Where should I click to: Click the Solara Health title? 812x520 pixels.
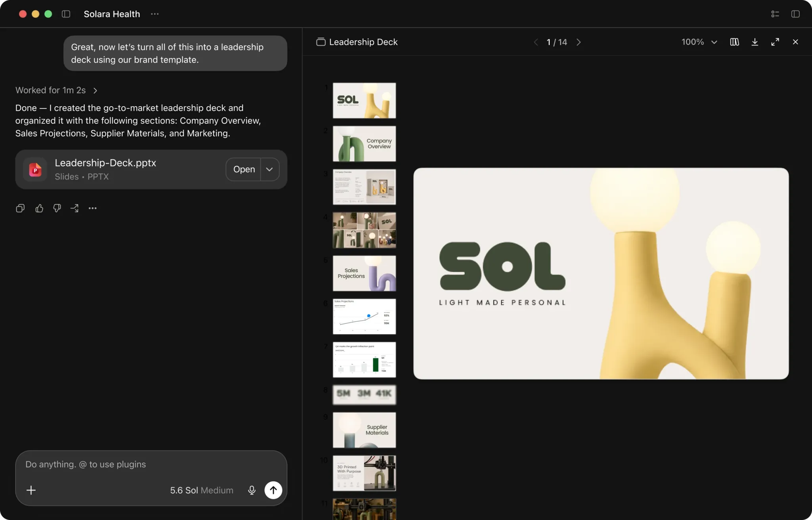point(112,14)
